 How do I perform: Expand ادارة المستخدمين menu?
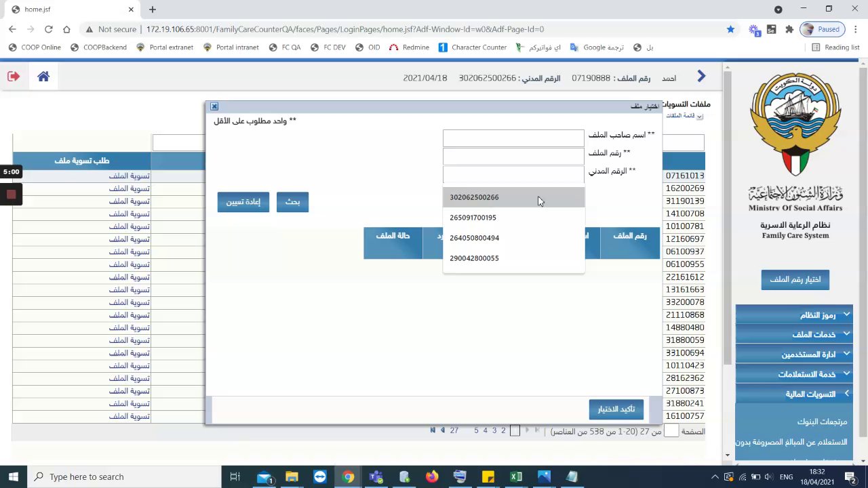pyautogui.click(x=794, y=354)
